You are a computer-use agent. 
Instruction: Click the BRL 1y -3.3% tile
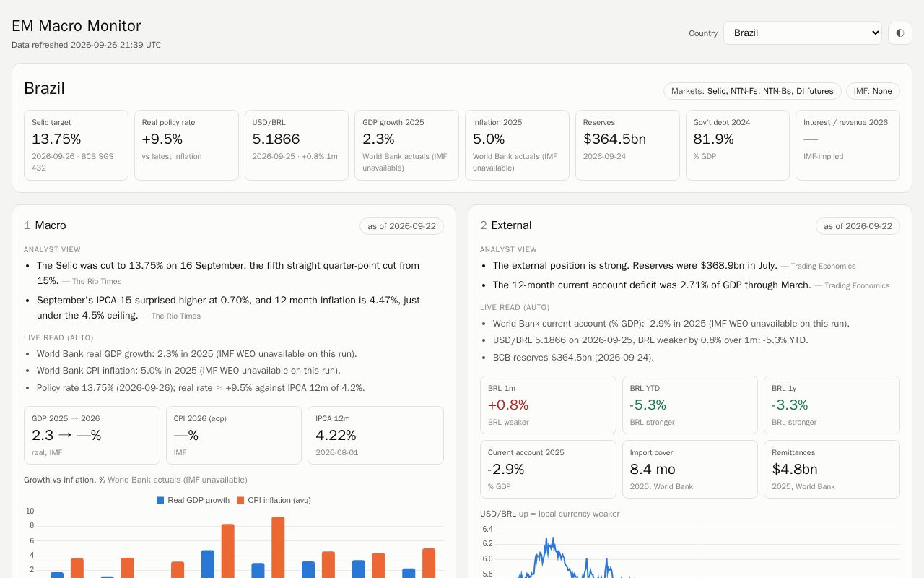tap(832, 405)
